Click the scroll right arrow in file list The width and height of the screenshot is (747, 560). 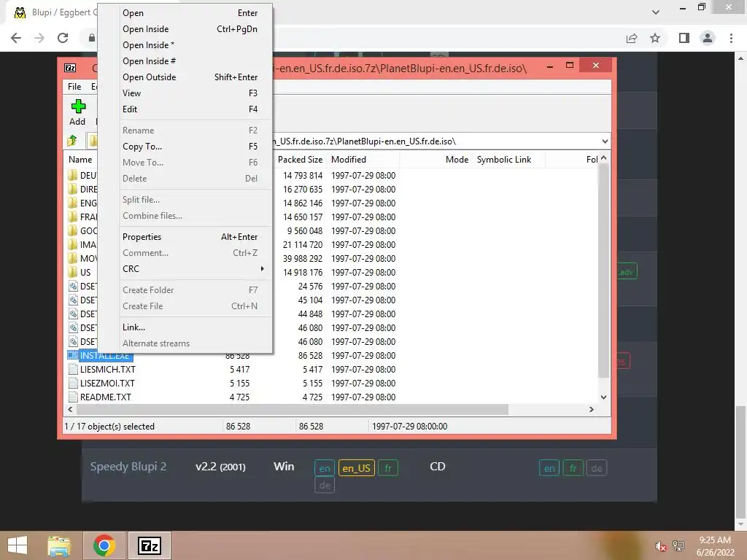[x=592, y=410]
